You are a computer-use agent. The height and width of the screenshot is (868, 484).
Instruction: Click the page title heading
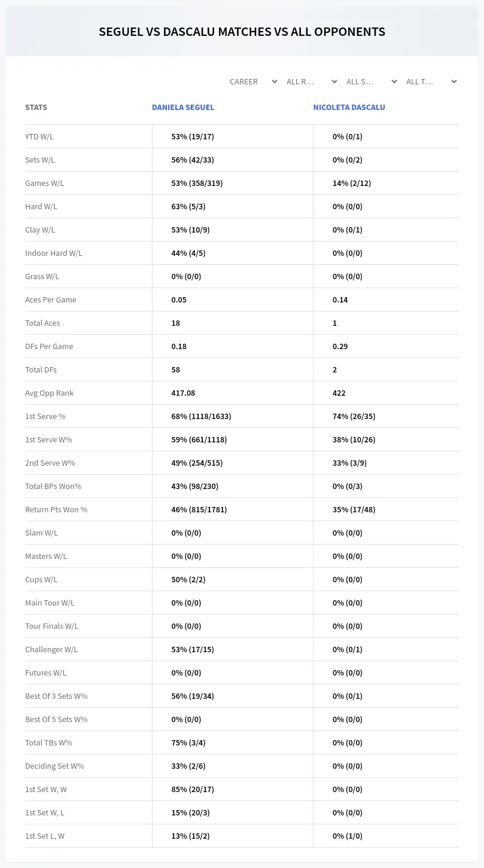[242, 32]
